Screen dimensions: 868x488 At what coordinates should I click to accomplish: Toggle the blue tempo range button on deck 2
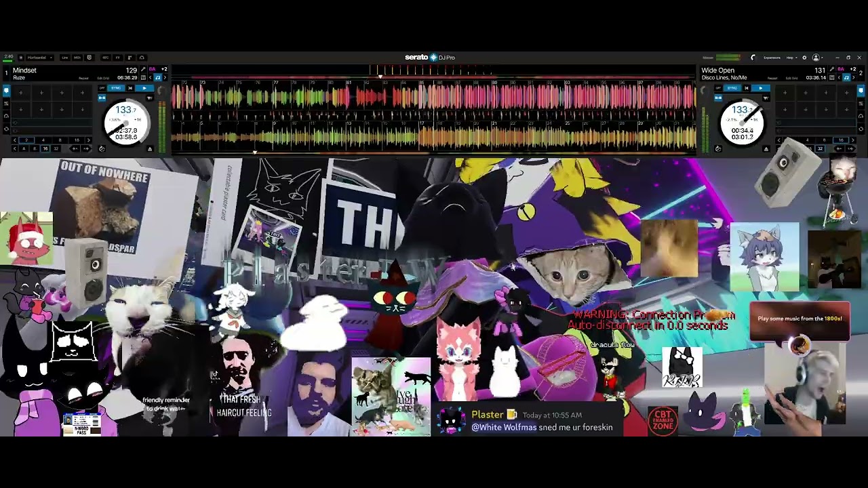[x=718, y=98]
